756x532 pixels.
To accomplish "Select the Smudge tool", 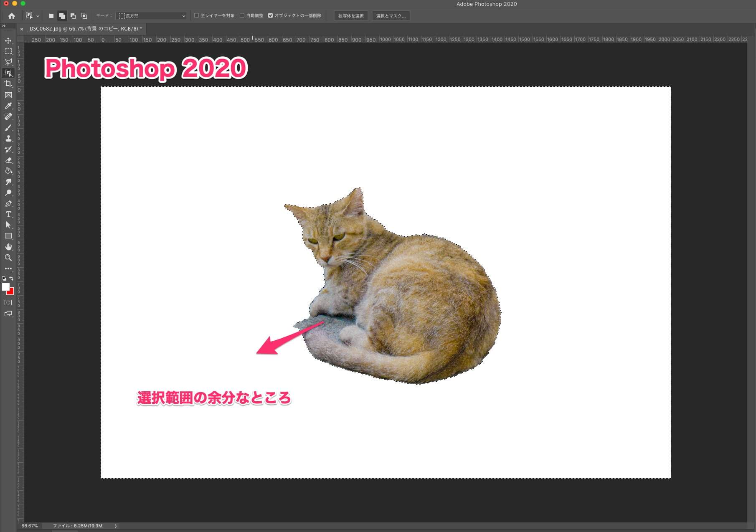I will click(x=8, y=182).
